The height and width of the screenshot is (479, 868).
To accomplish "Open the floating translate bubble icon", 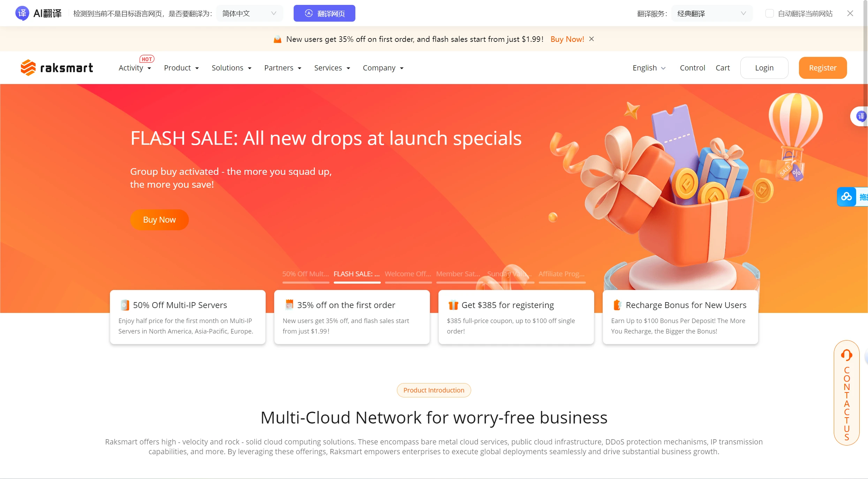I will point(861,116).
